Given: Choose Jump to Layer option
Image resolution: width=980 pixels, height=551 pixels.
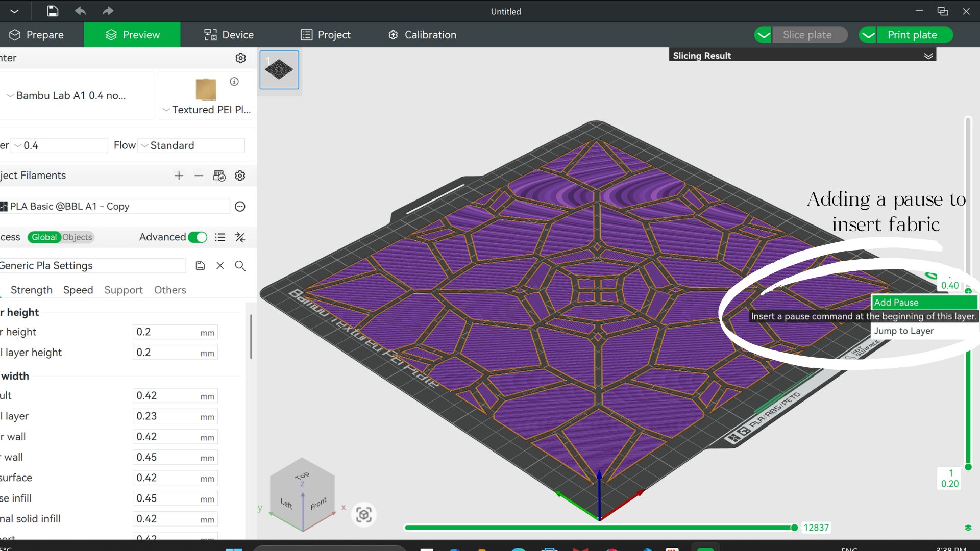Looking at the screenshot, I should click(x=904, y=331).
